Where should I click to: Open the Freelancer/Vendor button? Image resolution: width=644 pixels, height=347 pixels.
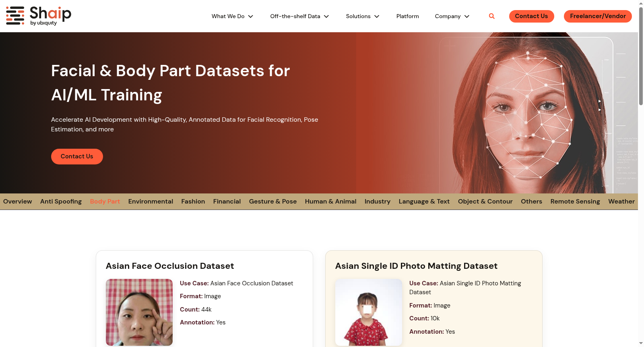(x=598, y=16)
